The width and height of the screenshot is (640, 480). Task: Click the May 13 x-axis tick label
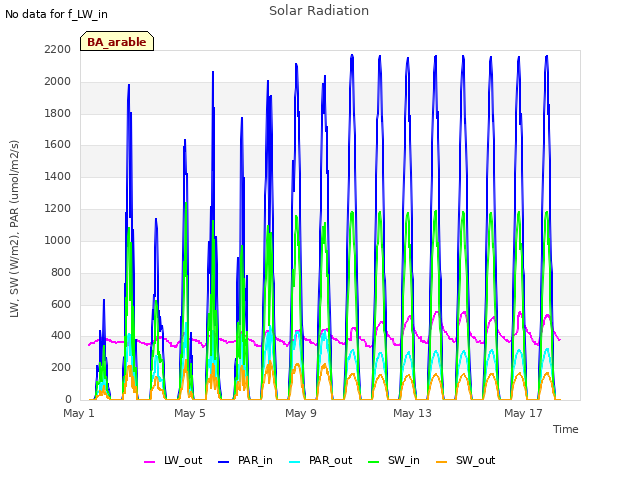point(412,413)
